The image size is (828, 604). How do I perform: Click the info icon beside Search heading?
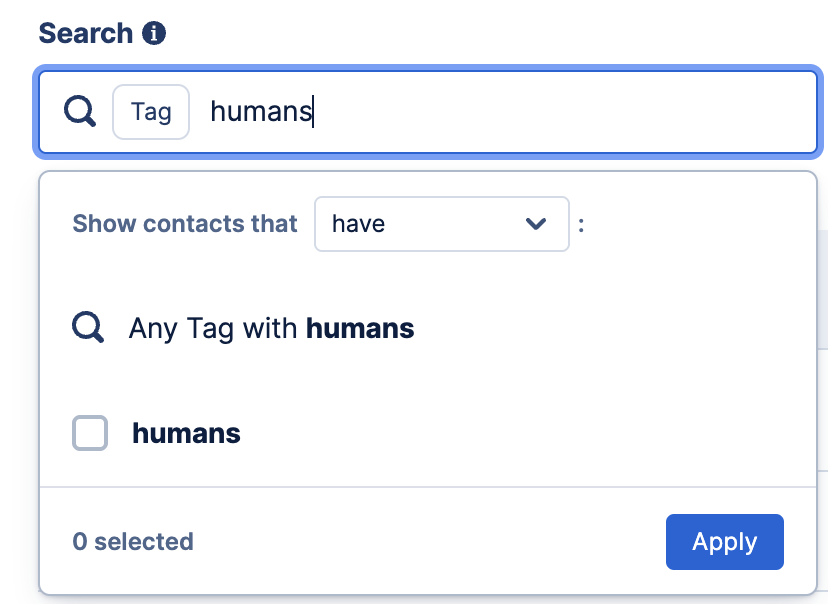pos(154,33)
